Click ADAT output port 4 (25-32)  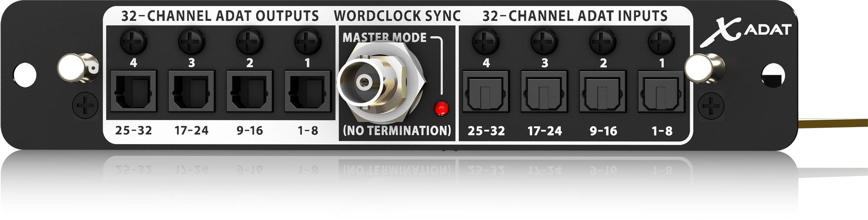point(133,92)
